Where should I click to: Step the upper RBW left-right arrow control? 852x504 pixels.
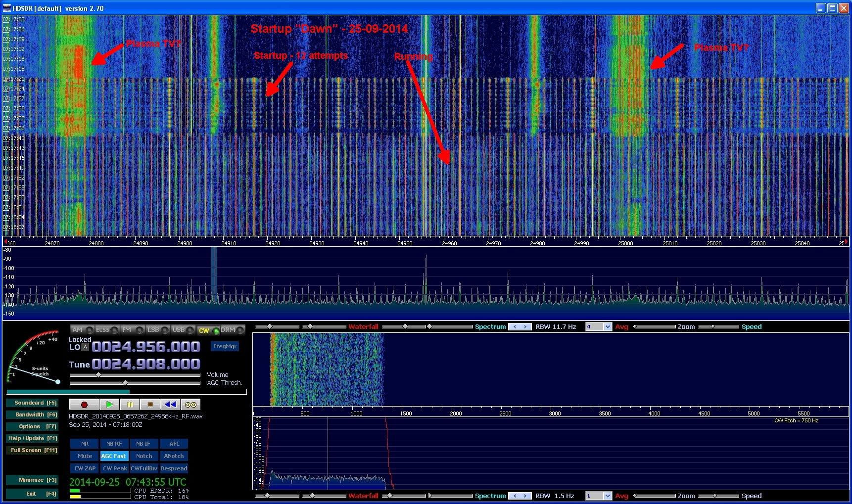point(520,327)
